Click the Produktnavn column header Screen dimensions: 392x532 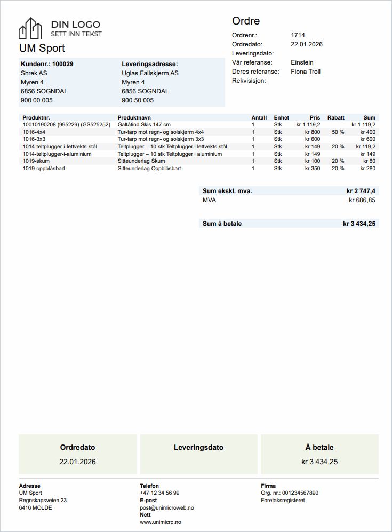pos(134,117)
